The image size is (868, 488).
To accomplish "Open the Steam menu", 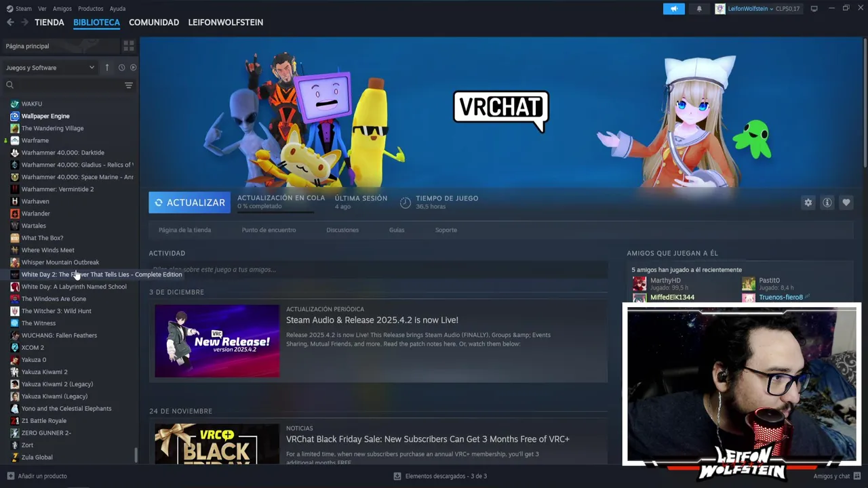I will click(x=19, y=9).
